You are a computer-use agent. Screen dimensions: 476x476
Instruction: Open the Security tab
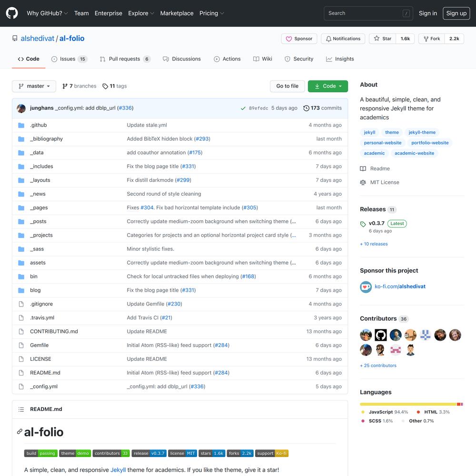299,59
